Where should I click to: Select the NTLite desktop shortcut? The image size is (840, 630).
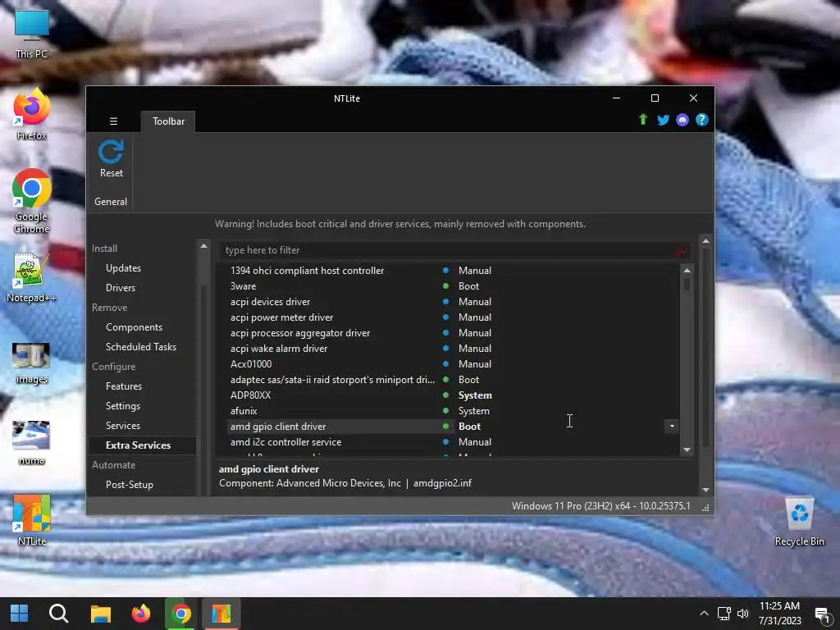click(x=32, y=519)
